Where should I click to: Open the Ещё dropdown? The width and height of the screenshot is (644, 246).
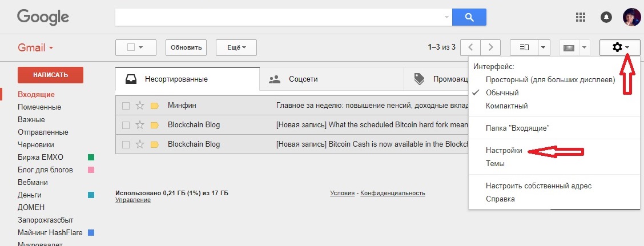[x=236, y=47]
